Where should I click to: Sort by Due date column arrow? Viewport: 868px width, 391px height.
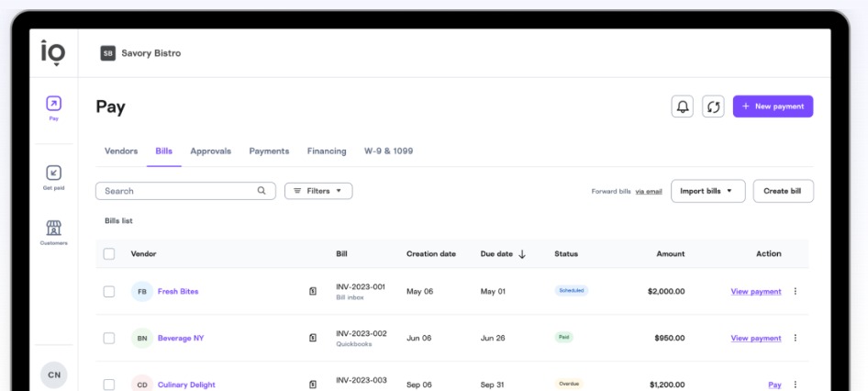point(522,254)
